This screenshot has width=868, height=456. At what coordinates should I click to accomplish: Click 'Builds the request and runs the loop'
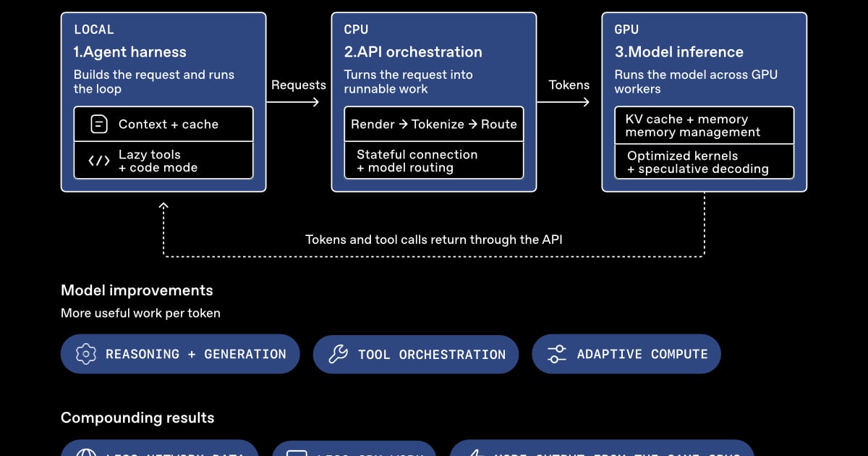[x=154, y=82]
